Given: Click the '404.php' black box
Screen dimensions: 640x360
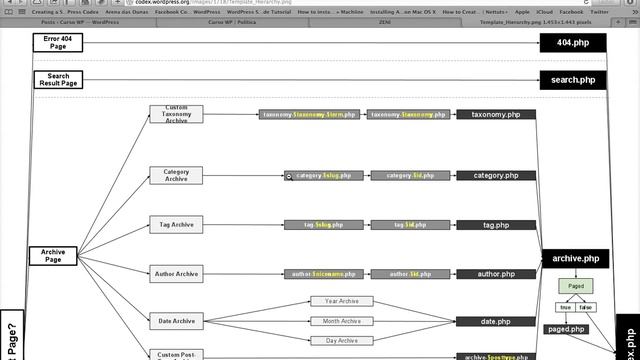Looking at the screenshot, I should pyautogui.click(x=573, y=43).
